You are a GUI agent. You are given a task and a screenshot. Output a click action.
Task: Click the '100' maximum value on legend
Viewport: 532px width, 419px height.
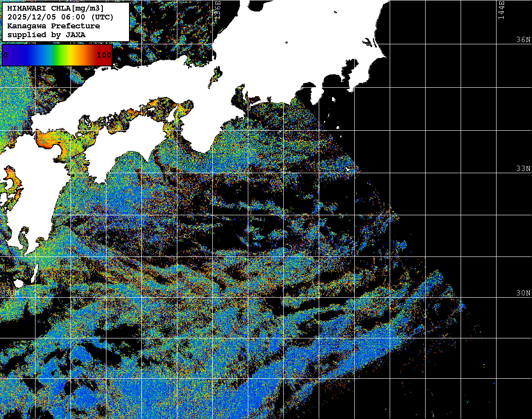point(104,55)
